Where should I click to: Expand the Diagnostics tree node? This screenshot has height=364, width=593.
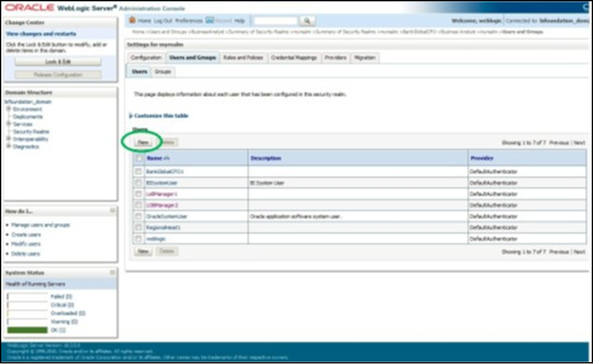pyautogui.click(x=9, y=146)
